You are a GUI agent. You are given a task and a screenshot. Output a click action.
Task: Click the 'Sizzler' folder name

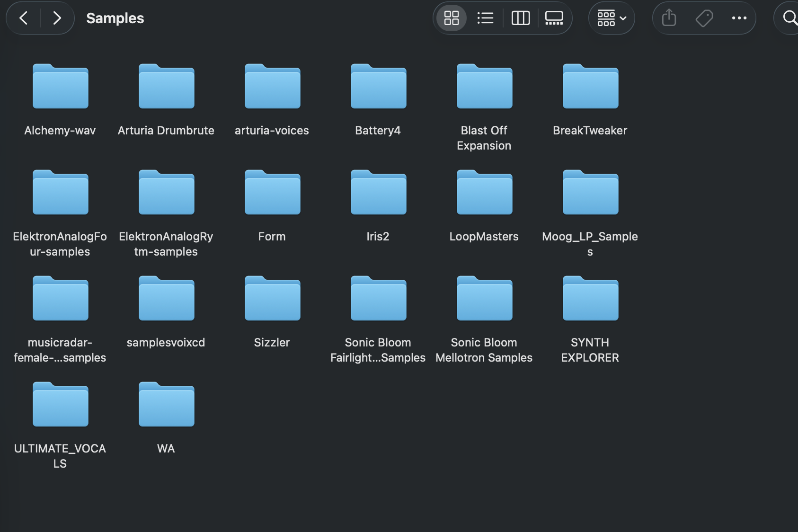coord(272,343)
